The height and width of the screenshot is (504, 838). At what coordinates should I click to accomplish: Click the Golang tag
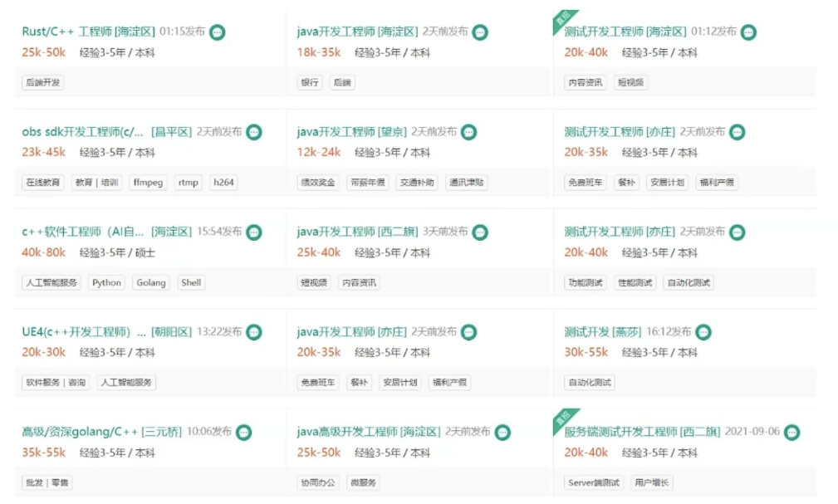coord(150,282)
